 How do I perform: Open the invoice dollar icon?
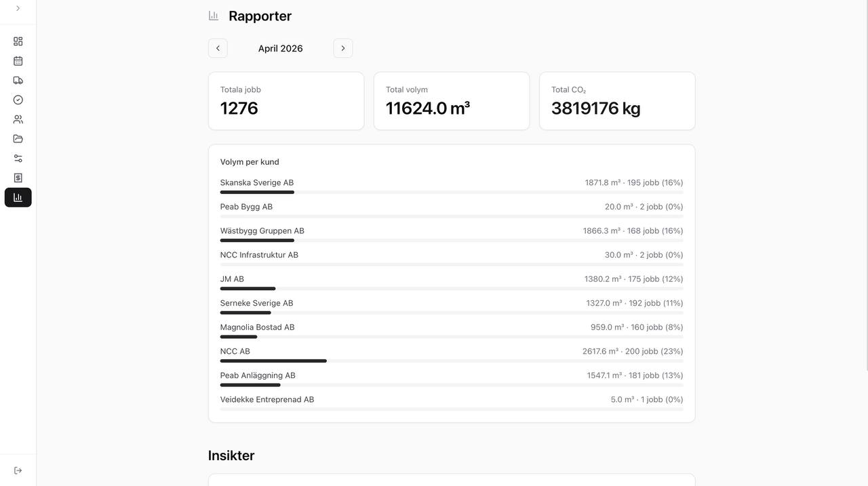pos(18,178)
